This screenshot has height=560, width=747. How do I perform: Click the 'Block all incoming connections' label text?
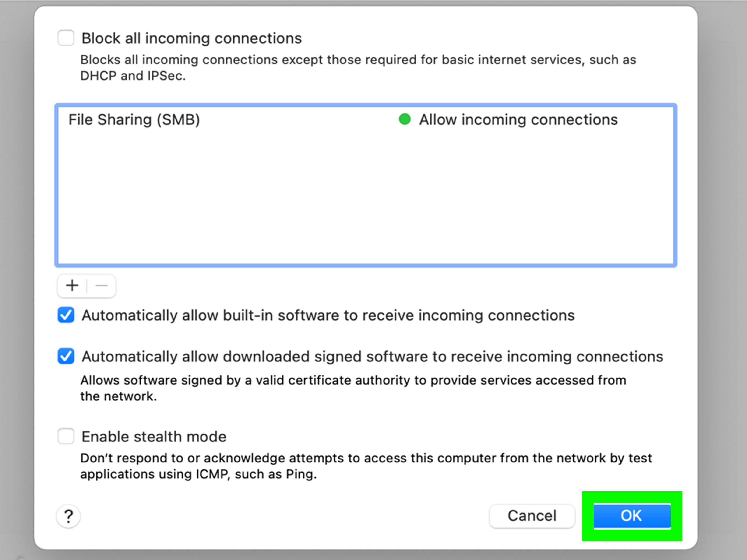click(191, 38)
